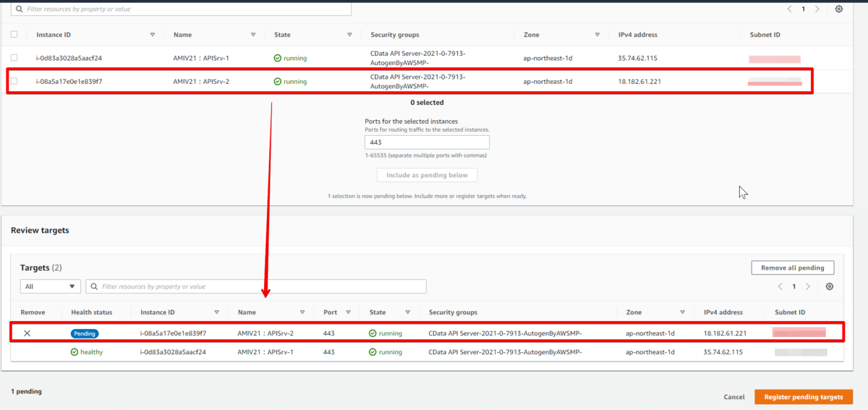Click instance ID i-08a5a17e0e1e839f7 in Targets table
Image resolution: width=868 pixels, height=410 pixels.
pyautogui.click(x=173, y=333)
